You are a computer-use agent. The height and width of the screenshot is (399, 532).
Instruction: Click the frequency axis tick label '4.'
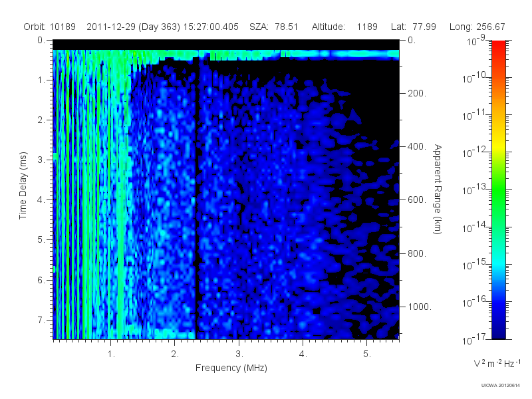pos(303,354)
